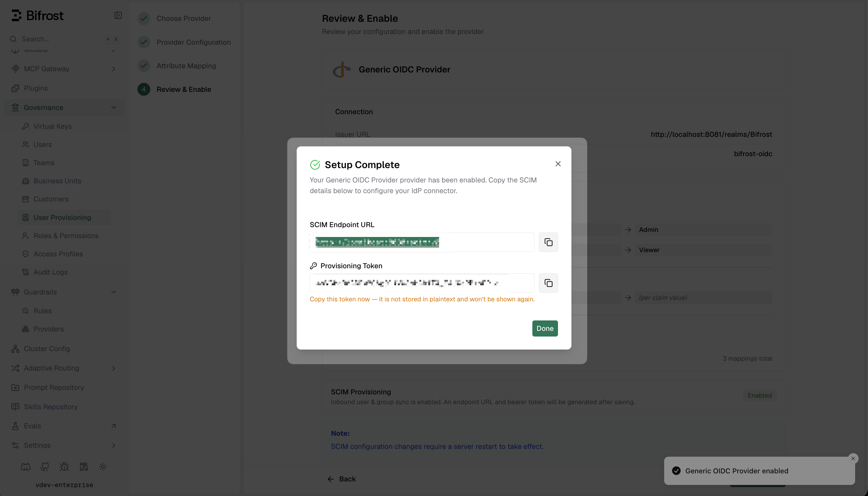Expand the Adaptive Routing menu
This screenshot has width=868, height=496.
tap(64, 368)
